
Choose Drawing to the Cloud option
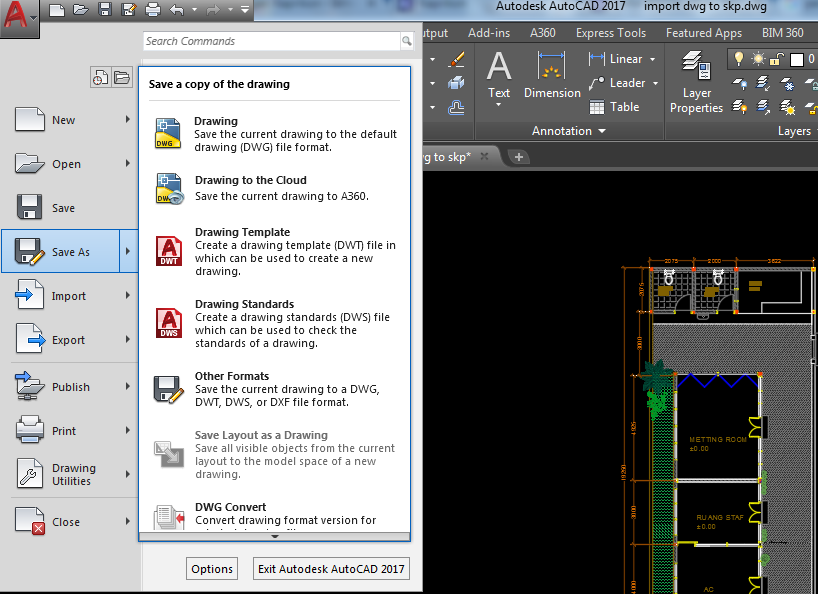point(274,188)
